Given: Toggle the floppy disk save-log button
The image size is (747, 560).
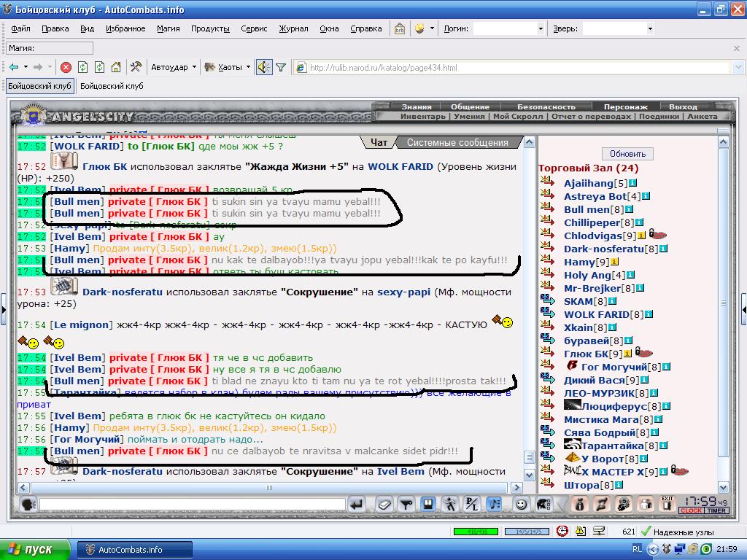Looking at the screenshot, I should (x=428, y=504).
